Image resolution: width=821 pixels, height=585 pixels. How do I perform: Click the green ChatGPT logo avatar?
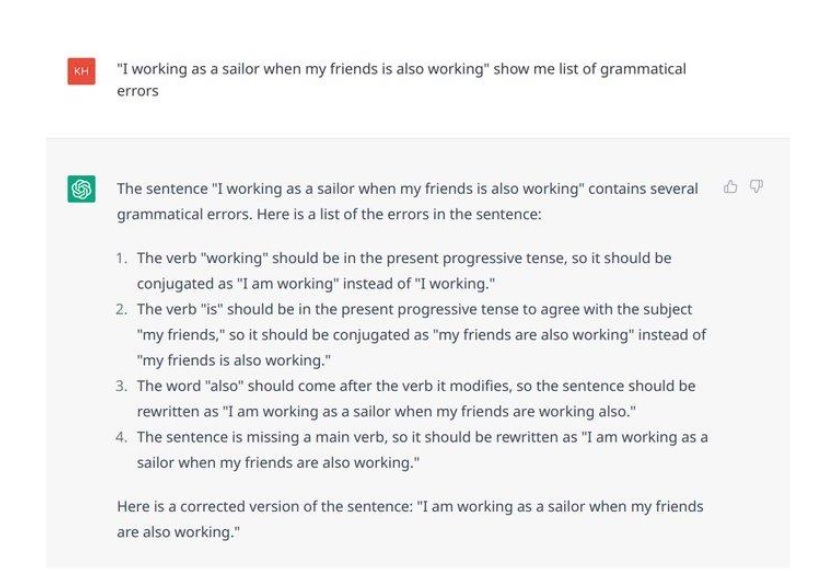[81, 189]
